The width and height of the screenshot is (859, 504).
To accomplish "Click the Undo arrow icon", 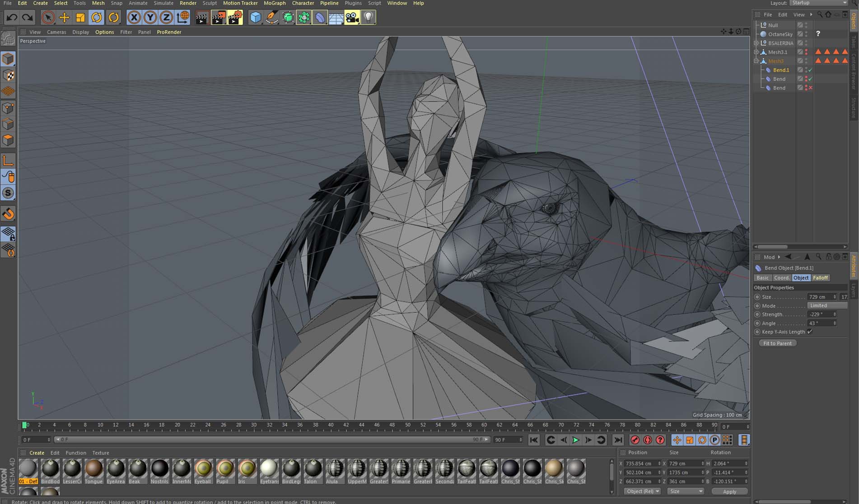I will 12,18.
